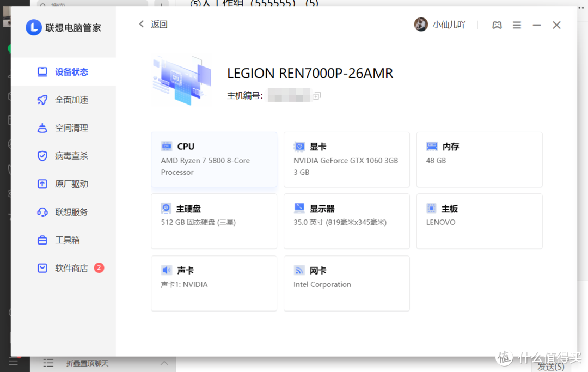The image size is (588, 372).
Task: Click the LEGION REN7000P-26AMR title
Action: [310, 73]
